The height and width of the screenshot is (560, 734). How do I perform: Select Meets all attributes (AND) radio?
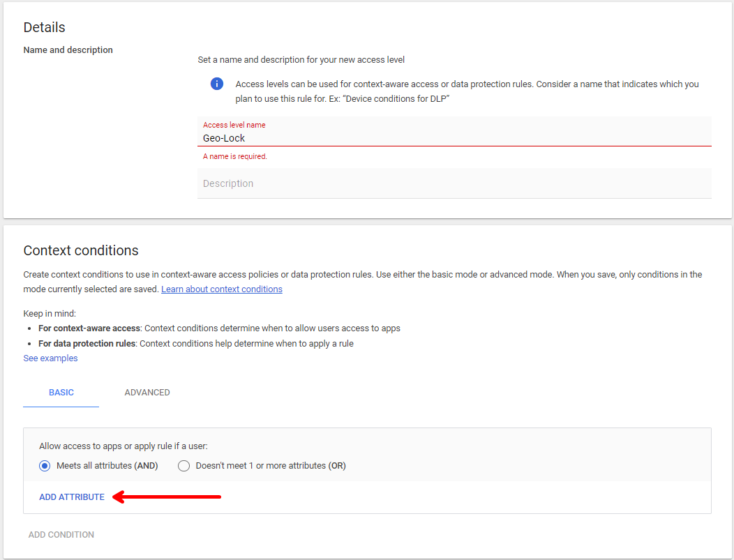click(45, 466)
